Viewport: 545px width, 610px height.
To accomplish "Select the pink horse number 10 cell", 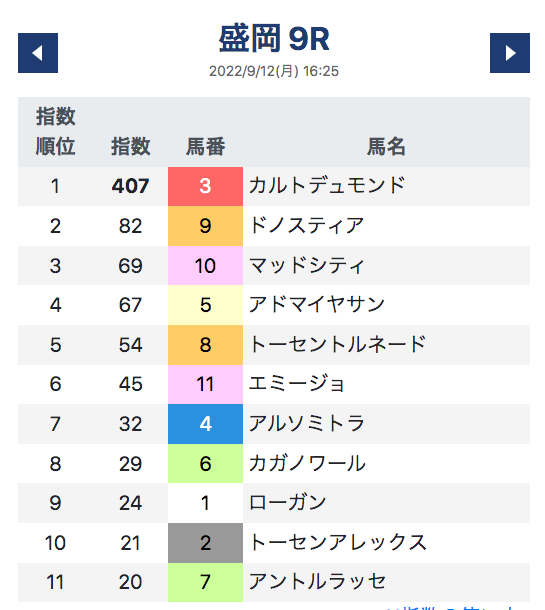I will click(x=205, y=266).
